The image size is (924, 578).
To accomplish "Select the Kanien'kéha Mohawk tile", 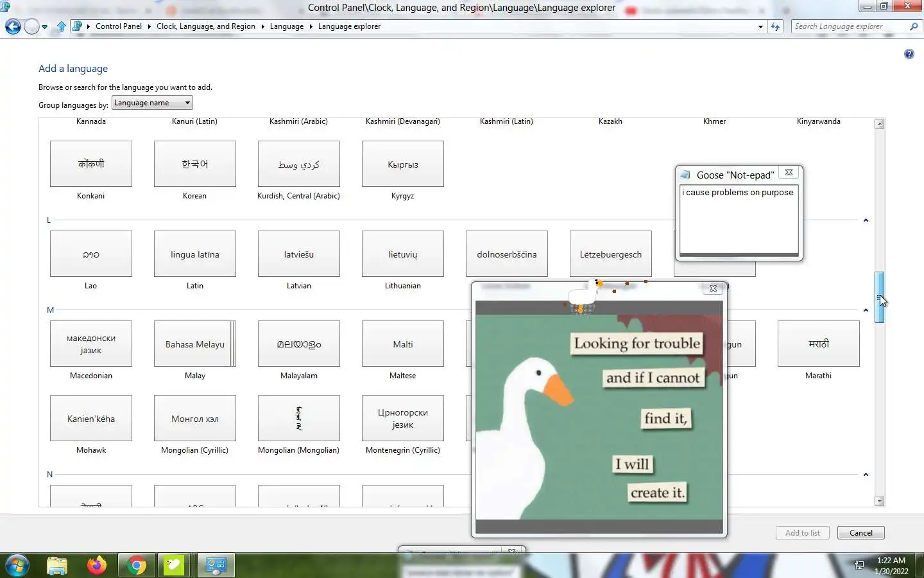I will [91, 418].
